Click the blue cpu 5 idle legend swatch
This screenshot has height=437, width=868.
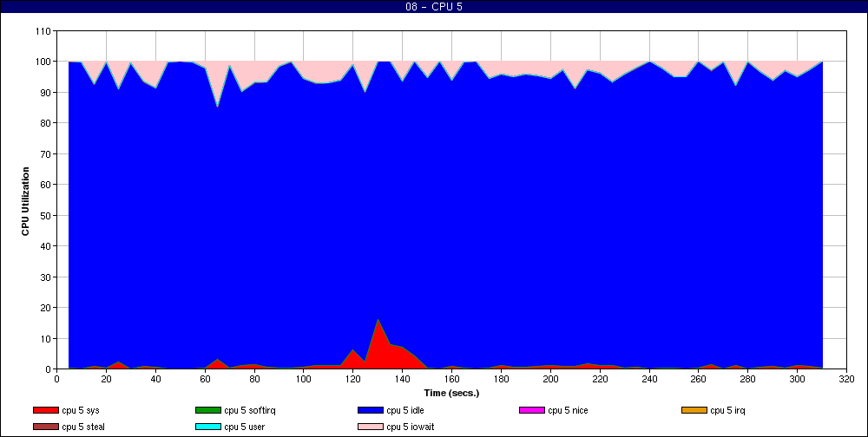(x=371, y=410)
